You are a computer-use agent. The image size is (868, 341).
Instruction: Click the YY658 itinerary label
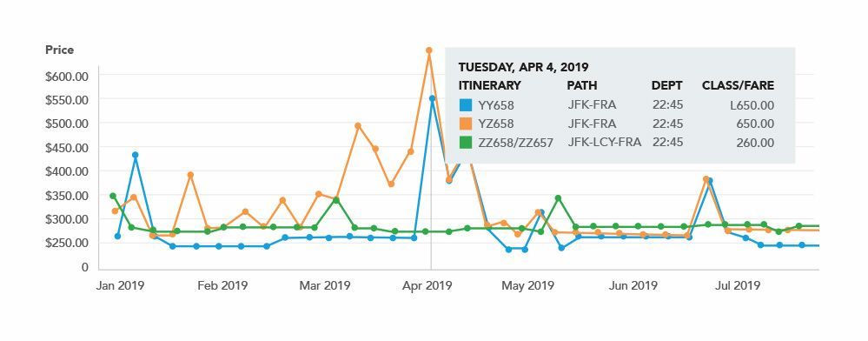pyautogui.click(x=496, y=105)
